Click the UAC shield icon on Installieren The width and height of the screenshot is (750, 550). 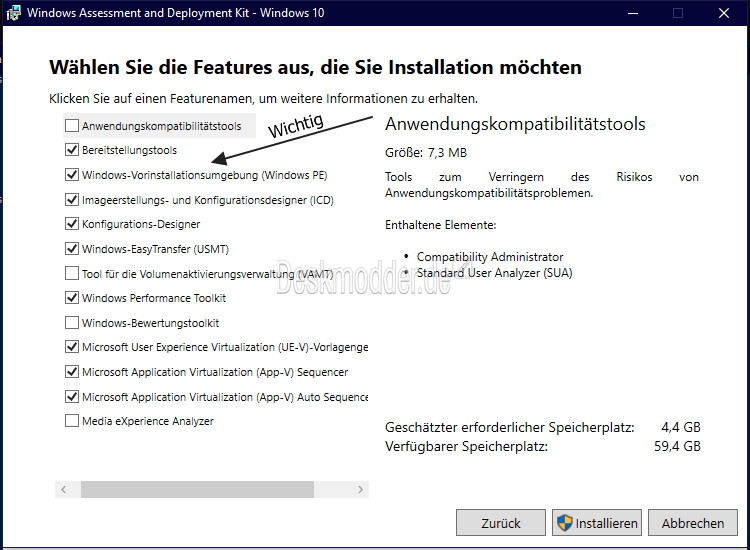(x=564, y=523)
